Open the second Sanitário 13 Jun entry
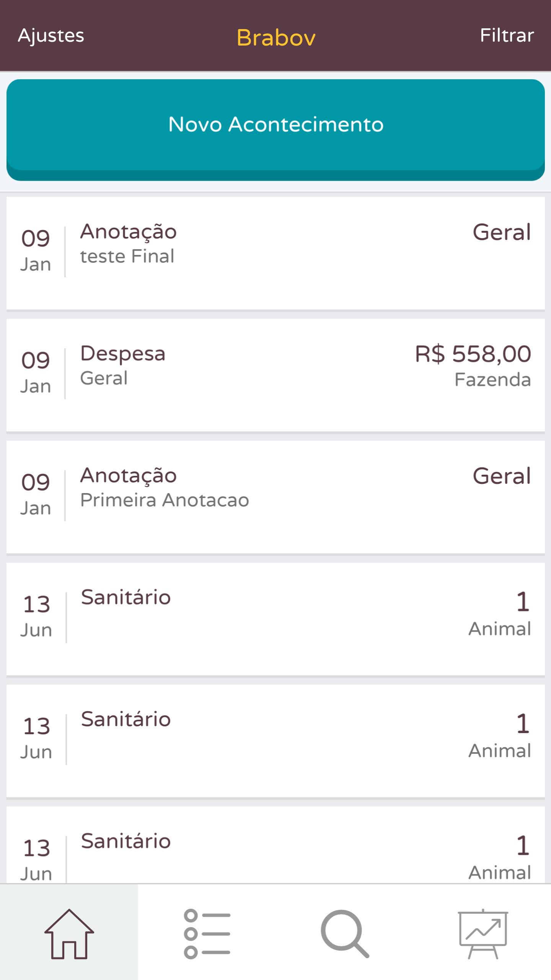551x980 pixels. click(275, 740)
